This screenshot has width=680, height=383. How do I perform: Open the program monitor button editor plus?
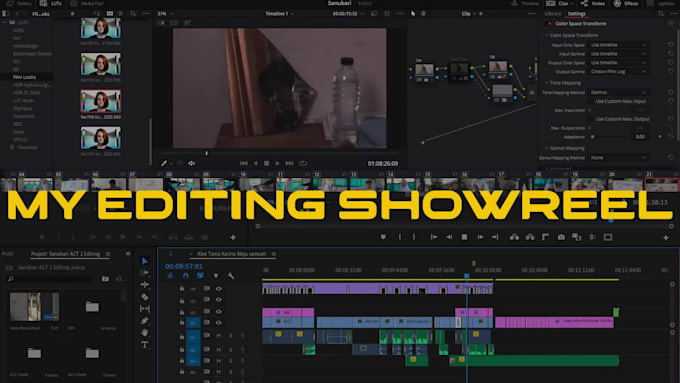pos(666,238)
